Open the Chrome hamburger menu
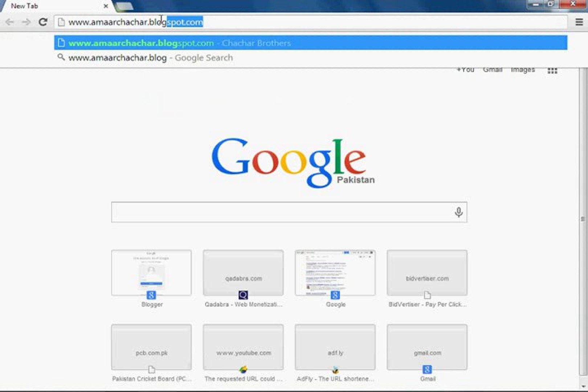This screenshot has height=392, width=588. [x=579, y=22]
